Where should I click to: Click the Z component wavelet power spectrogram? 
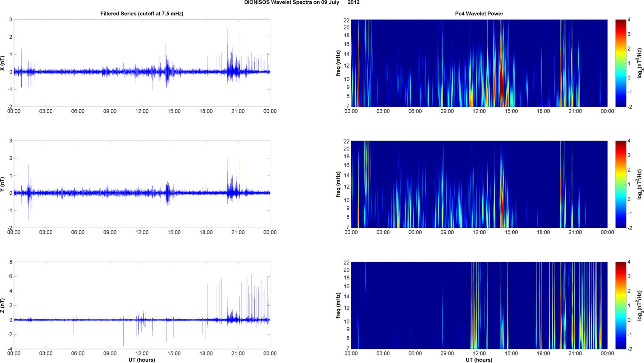479,306
